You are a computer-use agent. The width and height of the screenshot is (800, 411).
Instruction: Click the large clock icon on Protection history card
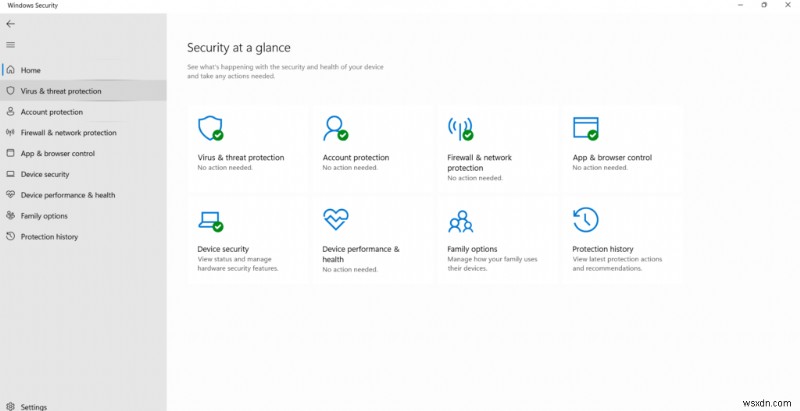(586, 220)
